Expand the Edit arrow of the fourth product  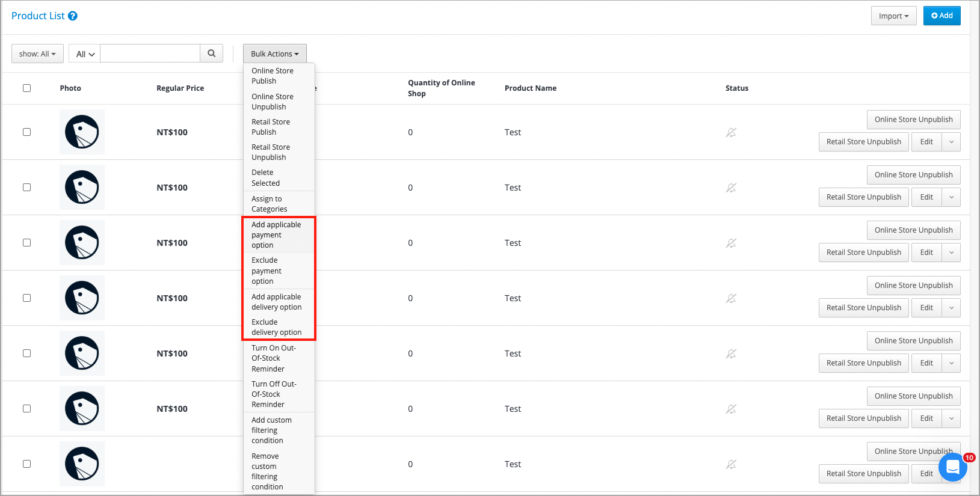[x=951, y=308]
